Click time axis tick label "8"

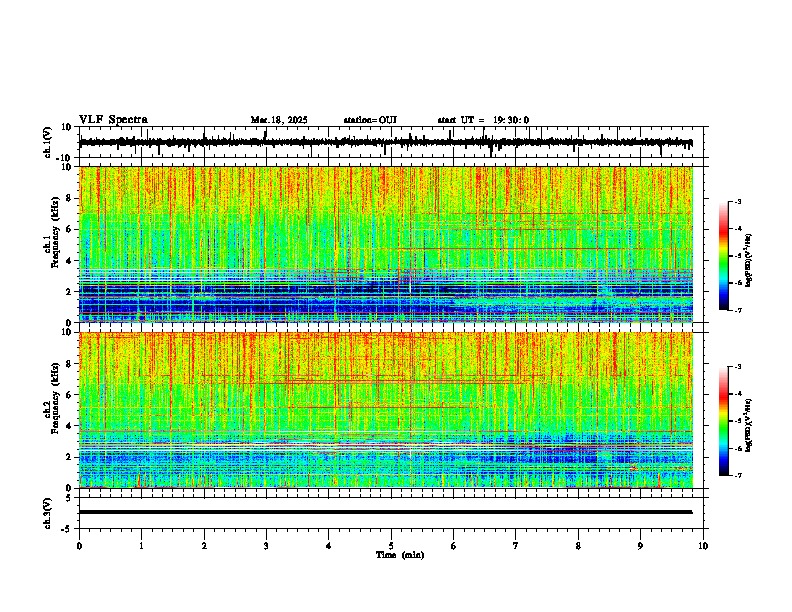point(578,546)
